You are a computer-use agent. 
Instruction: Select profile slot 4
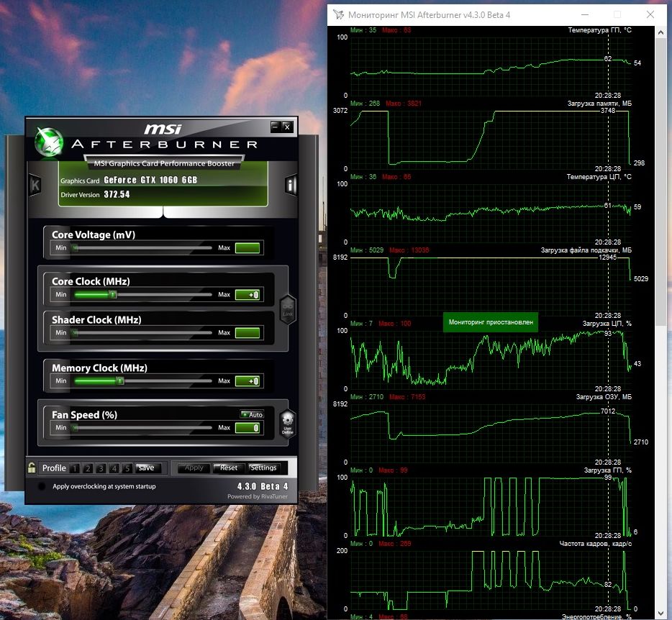[114, 468]
